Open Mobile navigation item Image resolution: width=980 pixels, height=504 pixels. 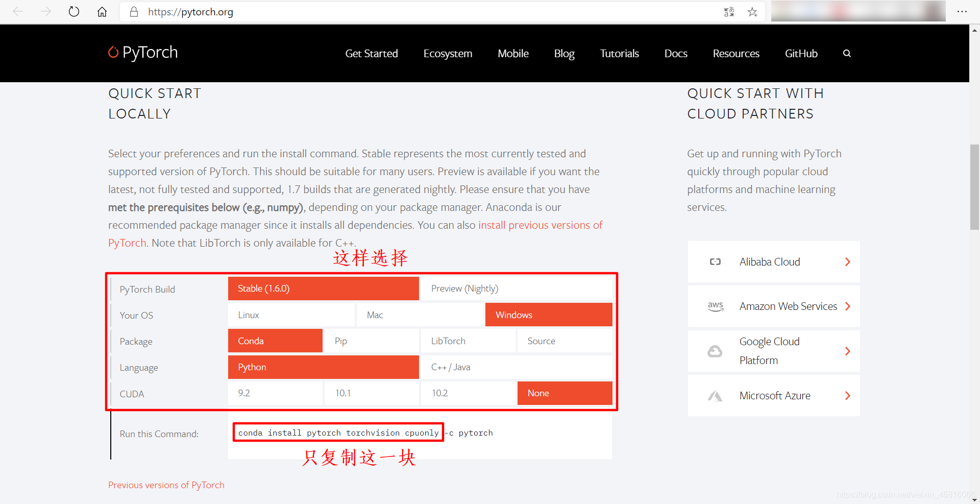click(x=513, y=53)
